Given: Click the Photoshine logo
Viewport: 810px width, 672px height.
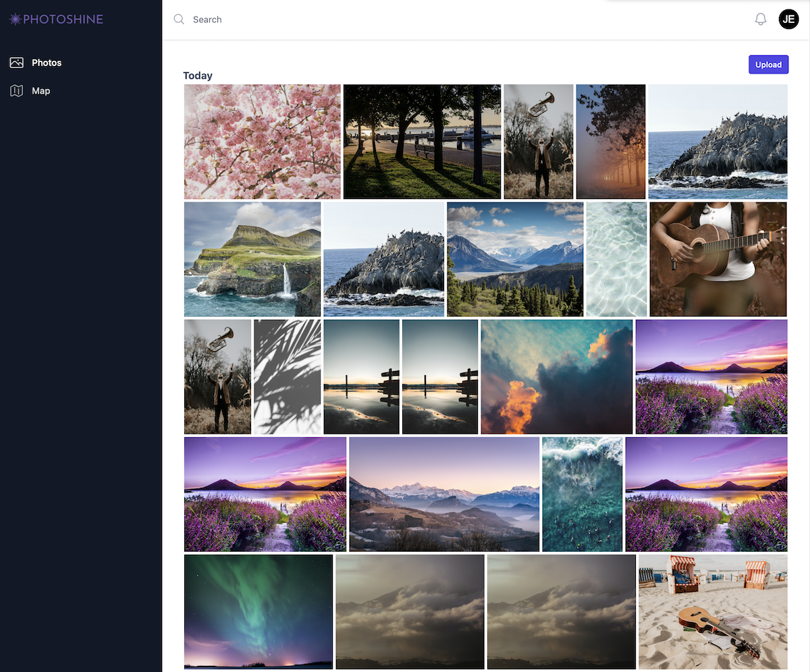Looking at the screenshot, I should pyautogui.click(x=56, y=20).
